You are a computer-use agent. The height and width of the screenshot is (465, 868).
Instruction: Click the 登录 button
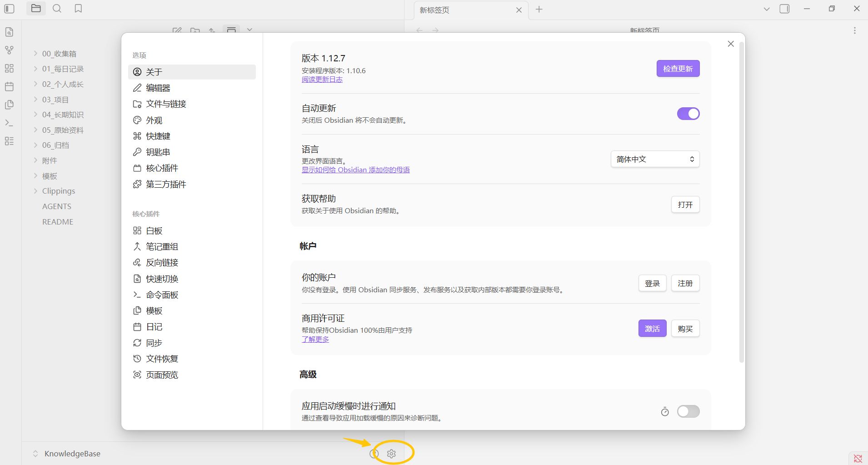pos(652,283)
